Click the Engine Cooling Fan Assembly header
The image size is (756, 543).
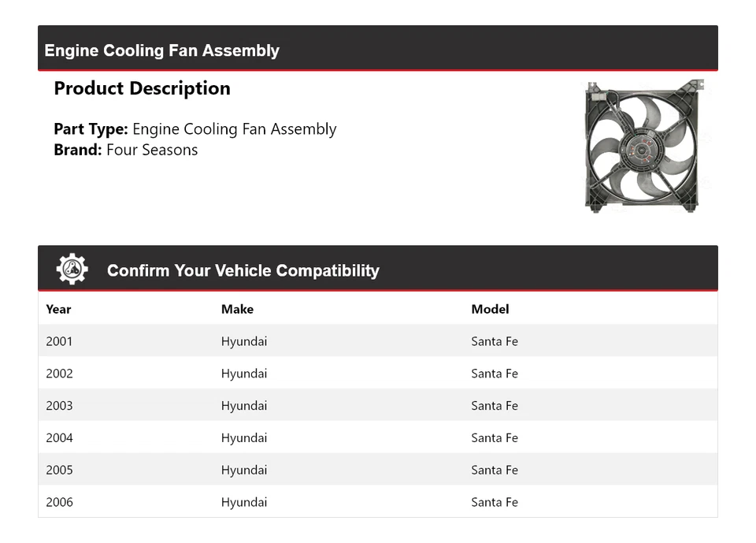(x=162, y=50)
